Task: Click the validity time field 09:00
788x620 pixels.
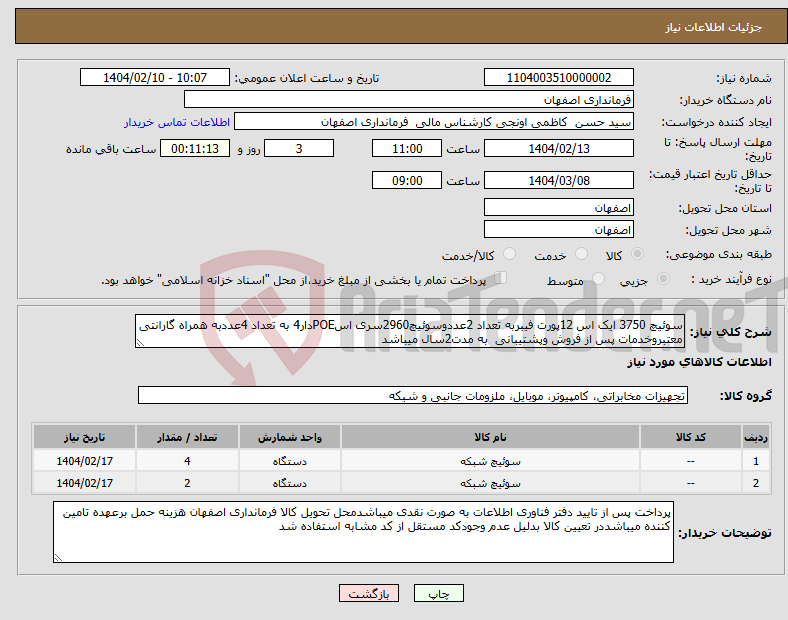Action: [407, 180]
